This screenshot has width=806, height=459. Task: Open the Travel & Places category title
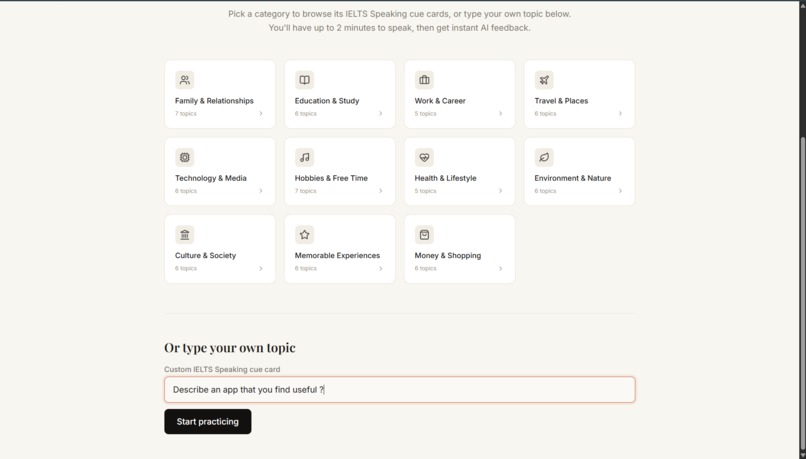click(561, 101)
